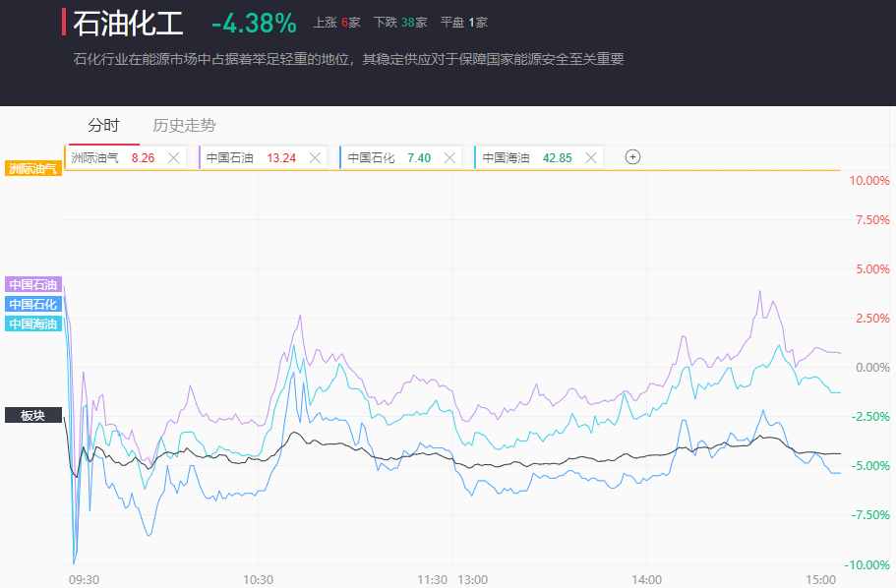Close the 中国石油 comparison chip
Screen dimensions: 896x588
point(315,157)
